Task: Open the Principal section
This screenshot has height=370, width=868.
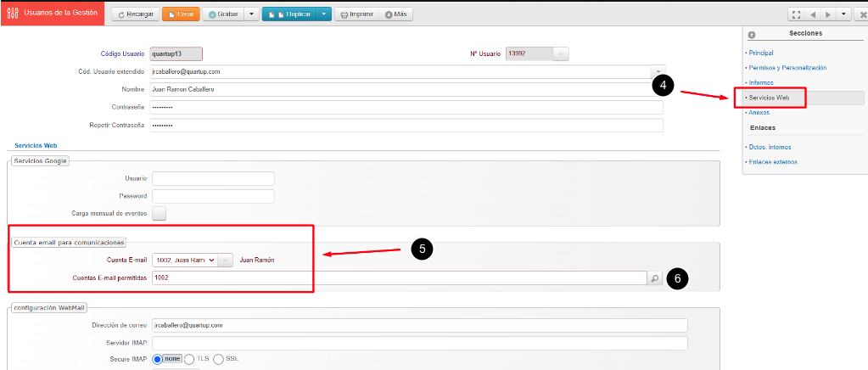Action: pyautogui.click(x=760, y=53)
